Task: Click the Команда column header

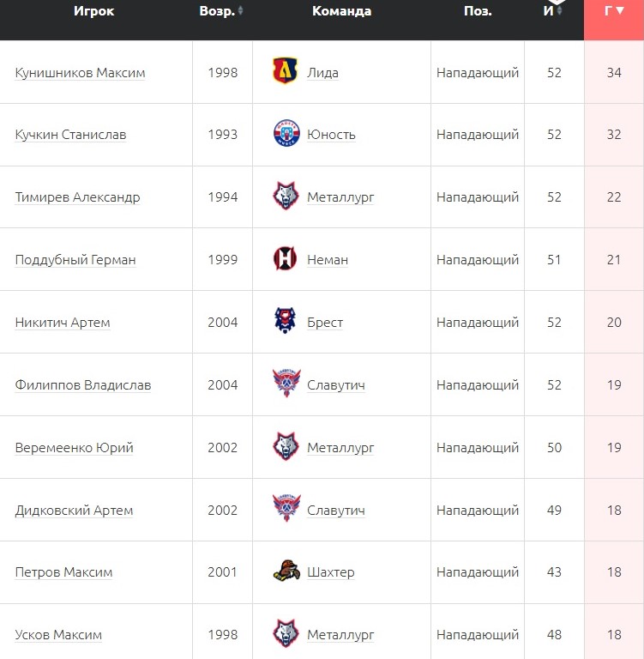Action: click(x=341, y=11)
